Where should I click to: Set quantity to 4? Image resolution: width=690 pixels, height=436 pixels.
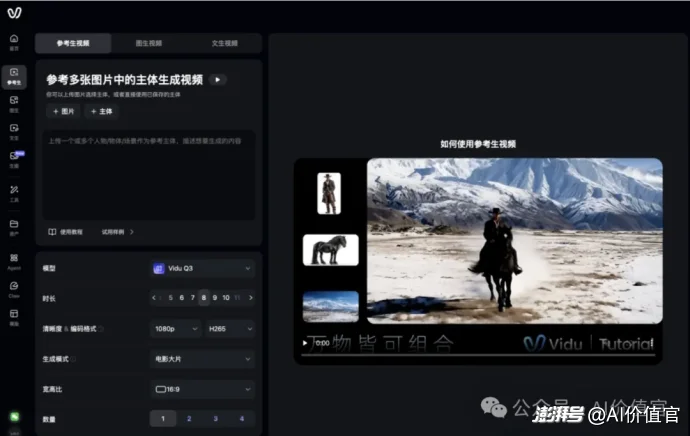(241, 419)
